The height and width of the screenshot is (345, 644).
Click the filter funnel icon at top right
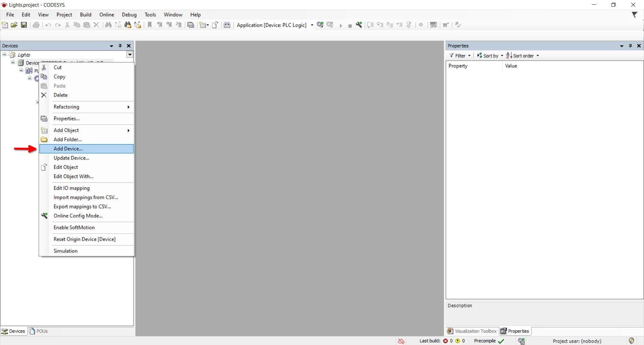coord(634,15)
